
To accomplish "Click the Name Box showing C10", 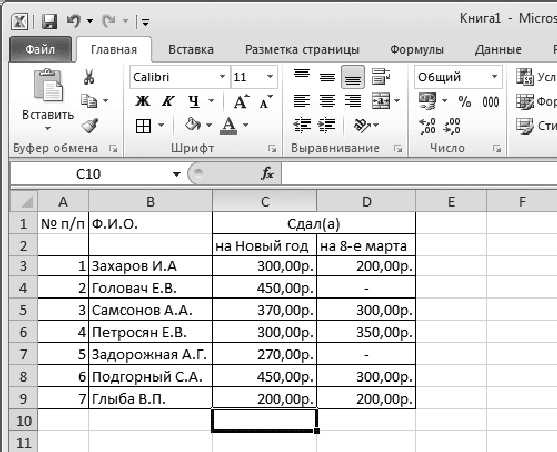I will pyautogui.click(x=89, y=174).
